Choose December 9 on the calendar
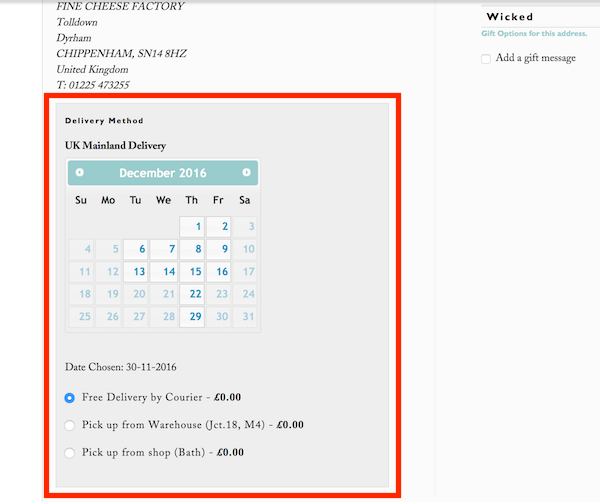Image resolution: width=600 pixels, height=502 pixels. click(218, 249)
